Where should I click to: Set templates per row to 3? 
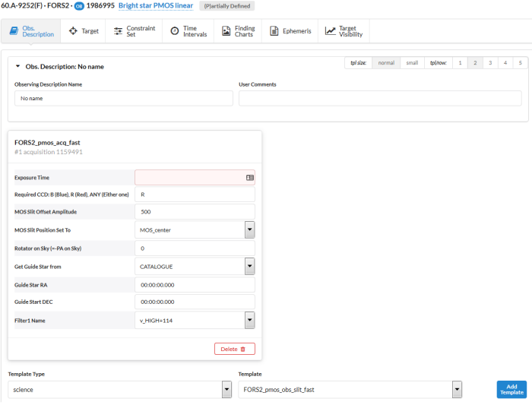tap(490, 63)
